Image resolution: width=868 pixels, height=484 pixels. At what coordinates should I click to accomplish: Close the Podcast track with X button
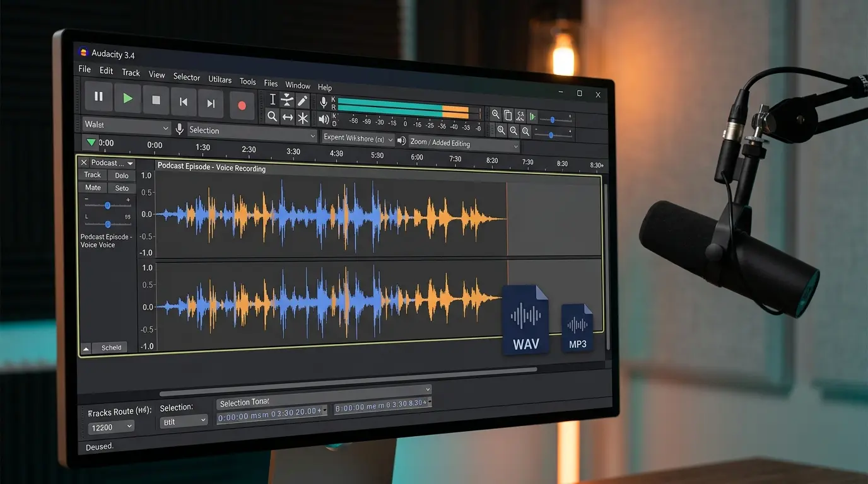point(84,163)
